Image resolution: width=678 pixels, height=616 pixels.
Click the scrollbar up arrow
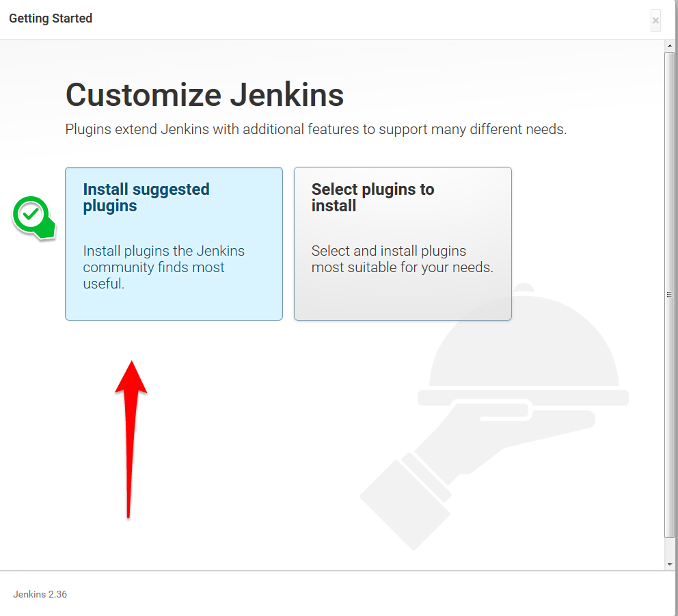tap(669, 45)
